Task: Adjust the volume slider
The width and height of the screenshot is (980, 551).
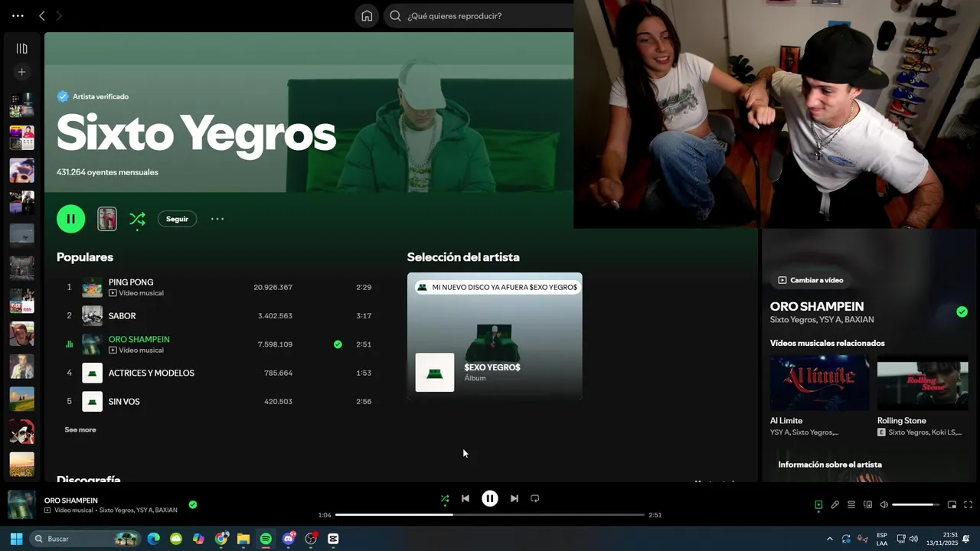Action: (916, 505)
